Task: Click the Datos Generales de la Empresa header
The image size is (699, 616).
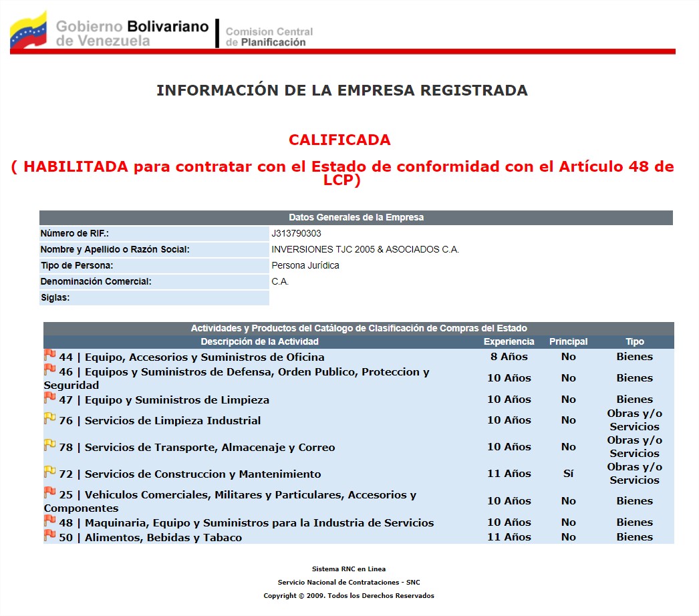Action: [x=356, y=218]
